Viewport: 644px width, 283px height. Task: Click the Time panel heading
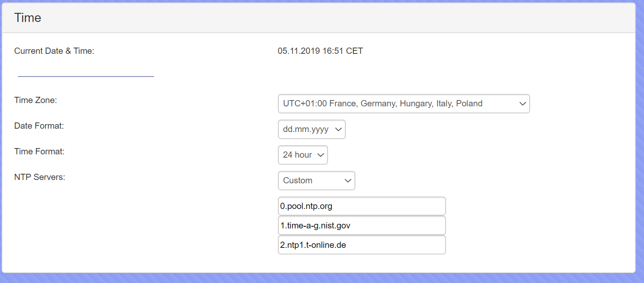point(28,18)
